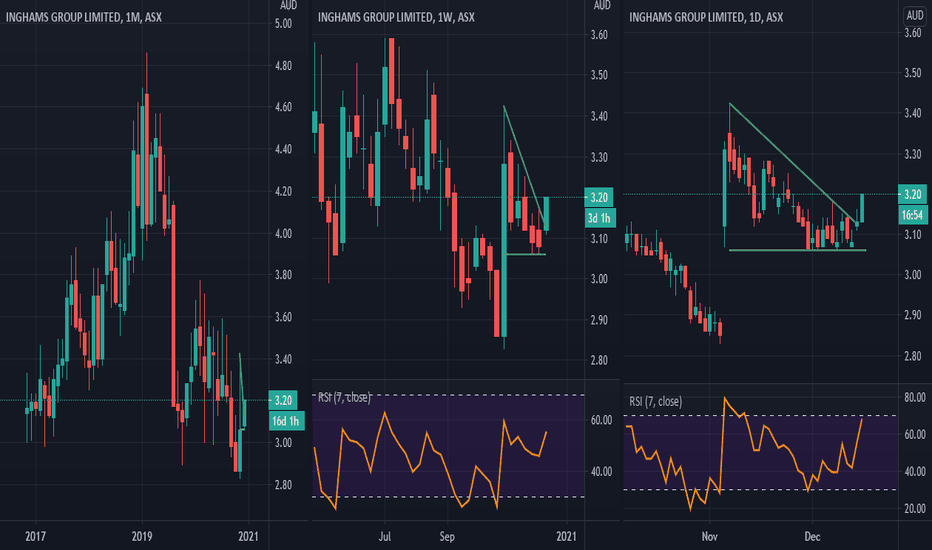Click the Sep label on weekly time axis
Screen dimensions: 932x550
(447, 536)
